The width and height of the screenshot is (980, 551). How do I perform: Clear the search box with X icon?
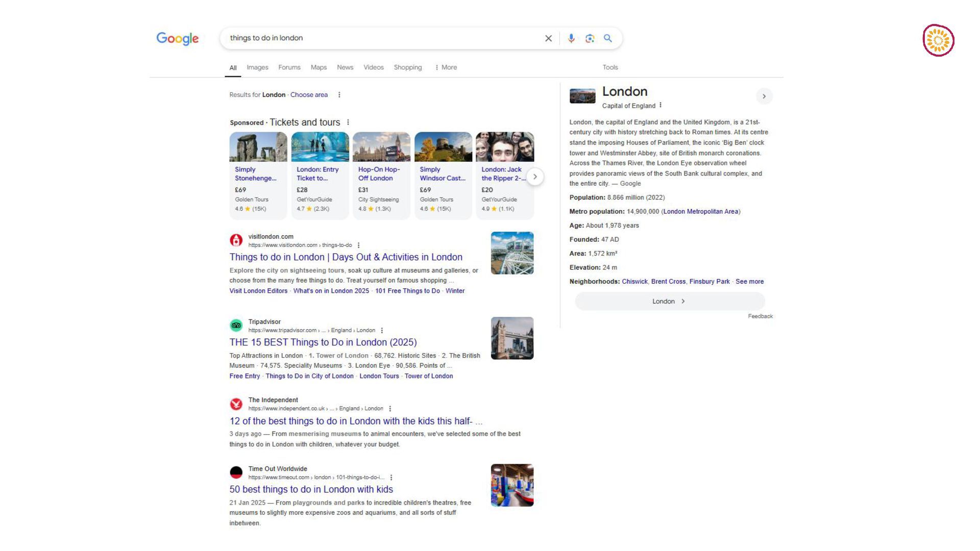click(x=548, y=38)
